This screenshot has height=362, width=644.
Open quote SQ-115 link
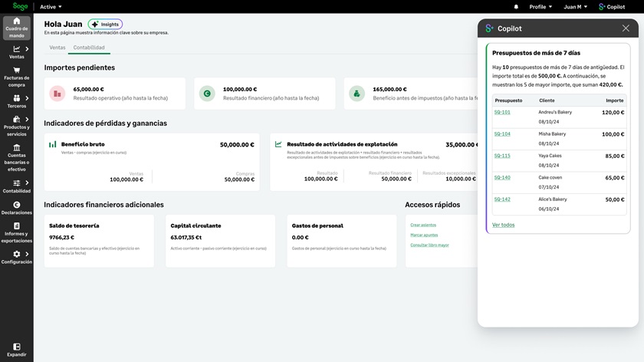pyautogui.click(x=502, y=156)
